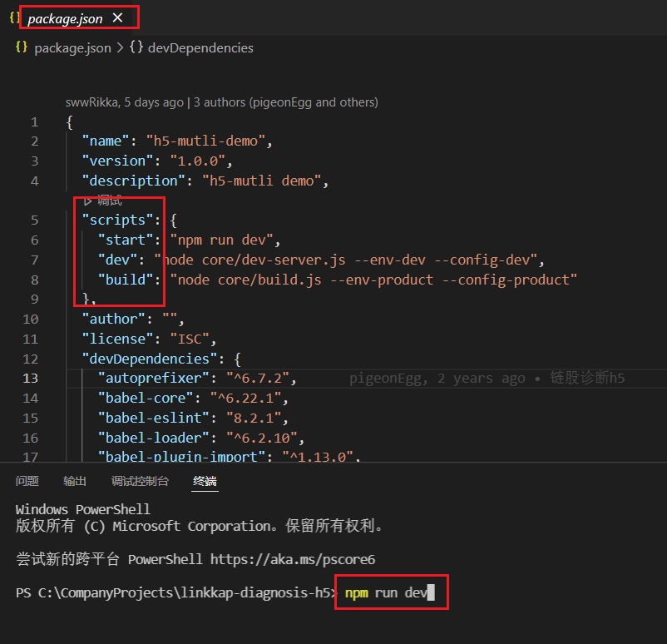Click the "1.0.0" version value

click(x=198, y=161)
